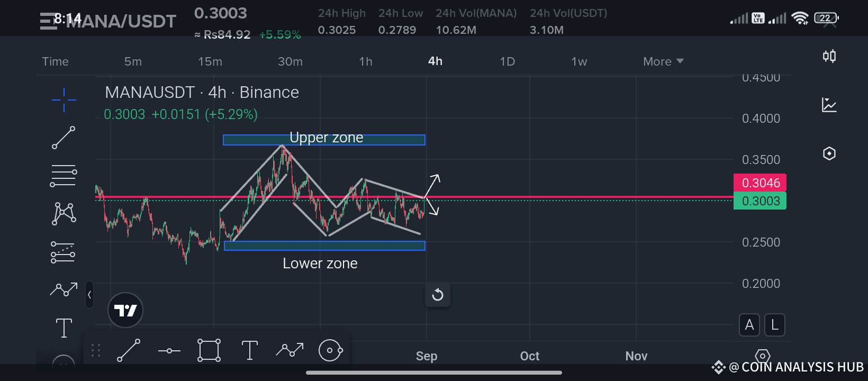Open the MANA/USDT pair selector menu
The height and width of the screenshot is (381, 868).
click(x=108, y=21)
